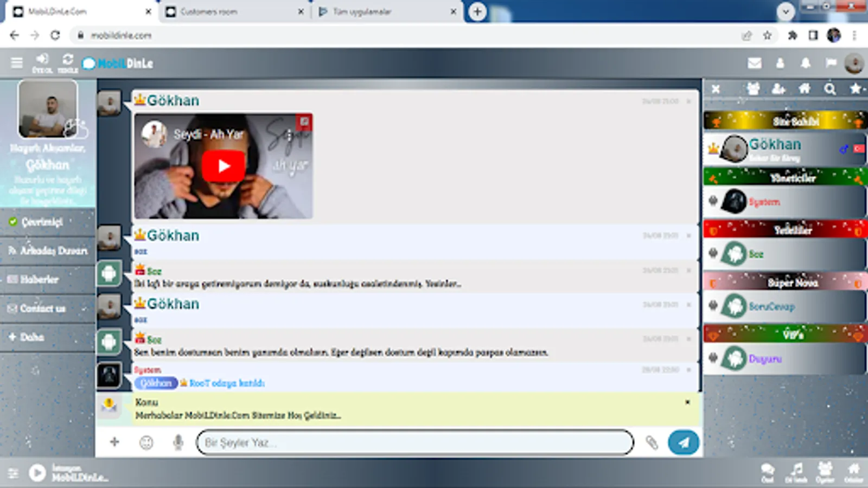868x488 pixels.
Task: Open Haberler in the left sidebar
Action: point(39,280)
